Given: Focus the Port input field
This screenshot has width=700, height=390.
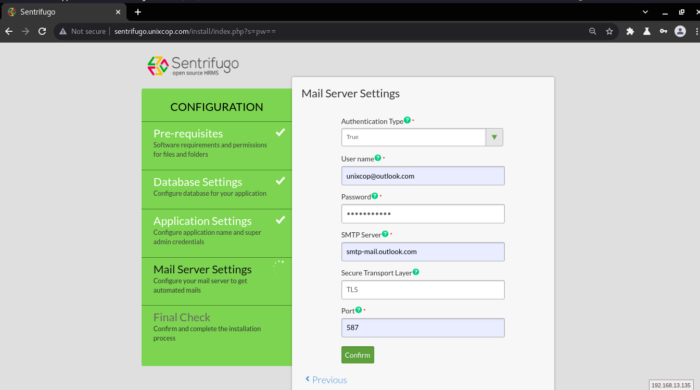Looking at the screenshot, I should pos(423,328).
